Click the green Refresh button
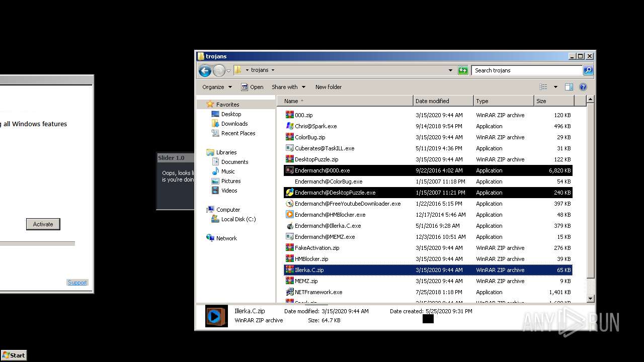Screen dimensions: 644x362 click(x=463, y=70)
